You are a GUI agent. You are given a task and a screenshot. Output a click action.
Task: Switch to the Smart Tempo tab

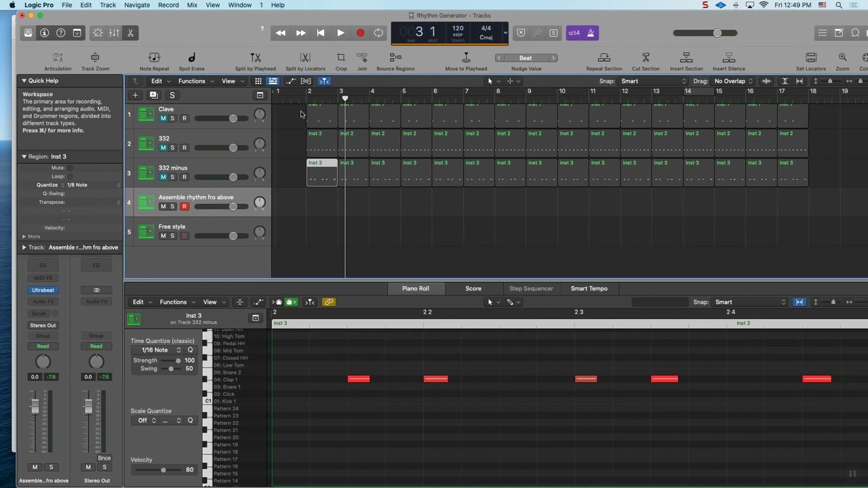[x=589, y=289]
